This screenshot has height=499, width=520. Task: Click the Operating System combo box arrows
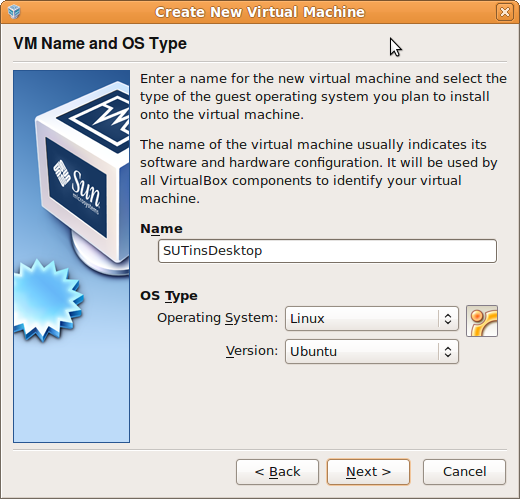pos(448,319)
